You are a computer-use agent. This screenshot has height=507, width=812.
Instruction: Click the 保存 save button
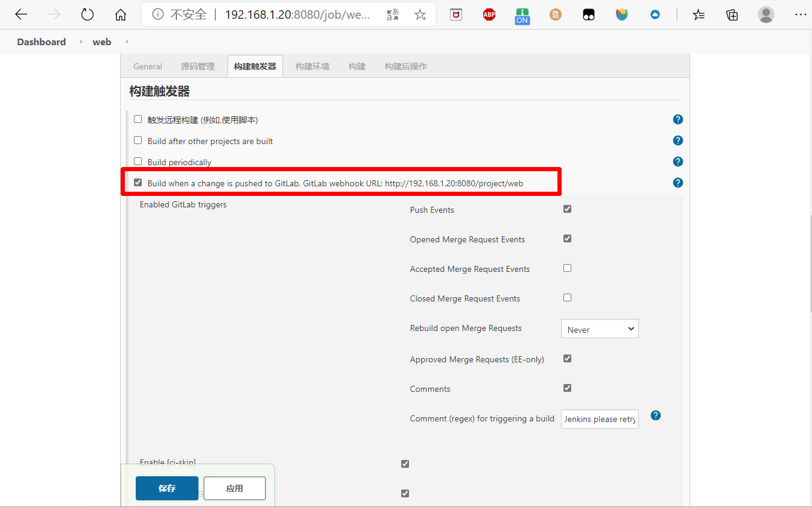point(167,488)
